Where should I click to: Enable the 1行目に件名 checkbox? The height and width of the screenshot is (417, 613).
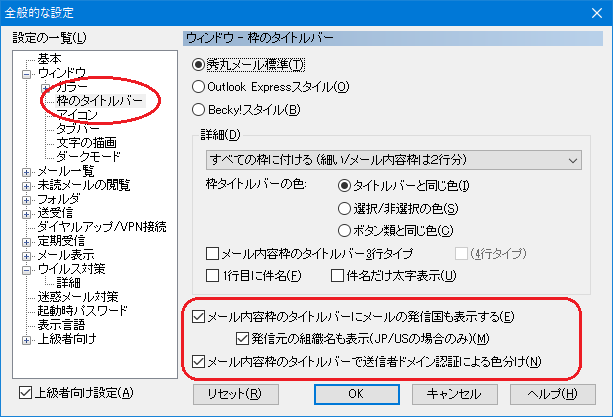coord(212,276)
